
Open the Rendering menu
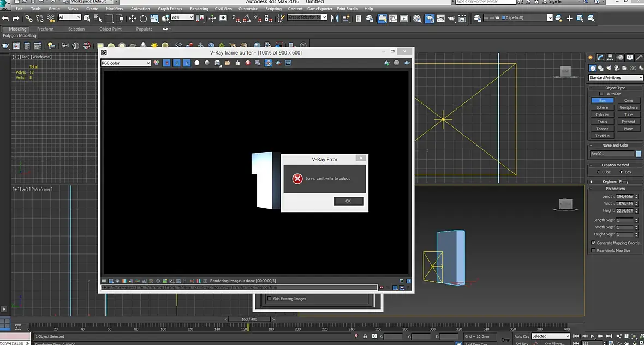point(199,9)
